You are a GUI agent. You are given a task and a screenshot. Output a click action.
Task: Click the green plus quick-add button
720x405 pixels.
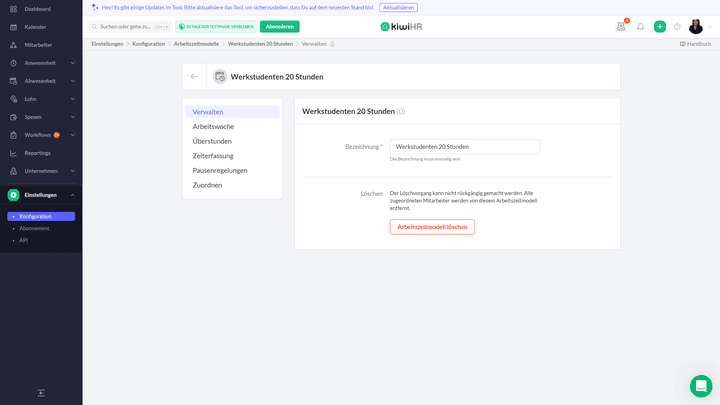(x=659, y=27)
